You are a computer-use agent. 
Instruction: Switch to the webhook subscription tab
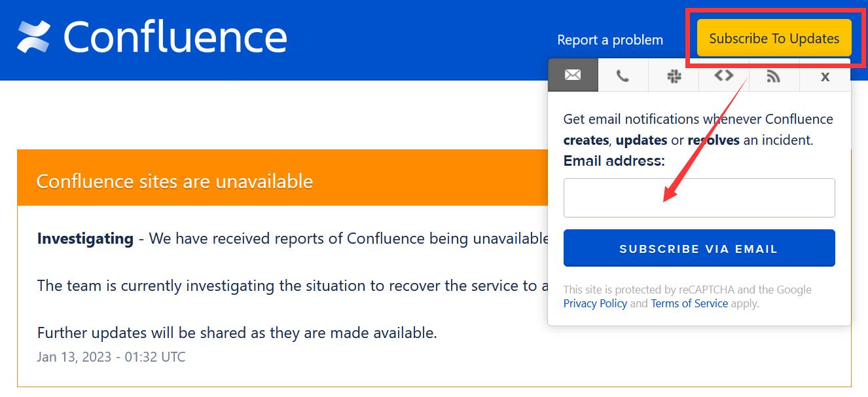coord(724,75)
